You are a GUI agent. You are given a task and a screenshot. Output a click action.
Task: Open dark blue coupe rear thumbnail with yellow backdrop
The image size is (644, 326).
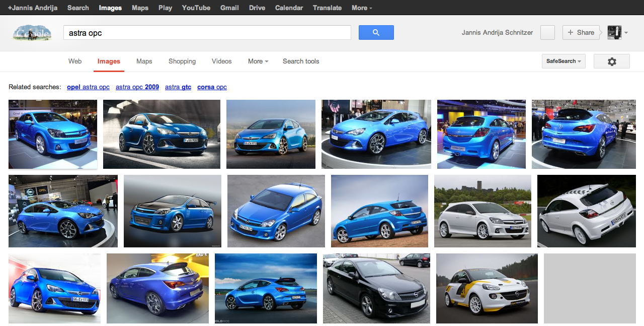157,288
